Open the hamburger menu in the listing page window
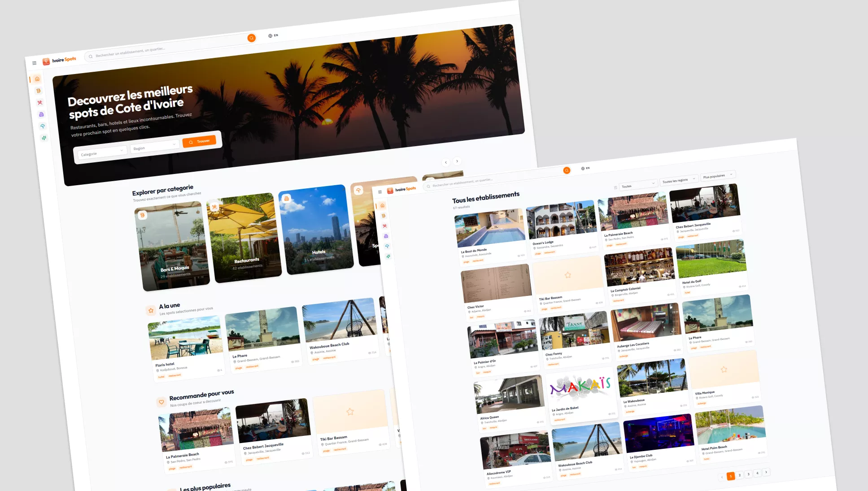 (x=380, y=192)
